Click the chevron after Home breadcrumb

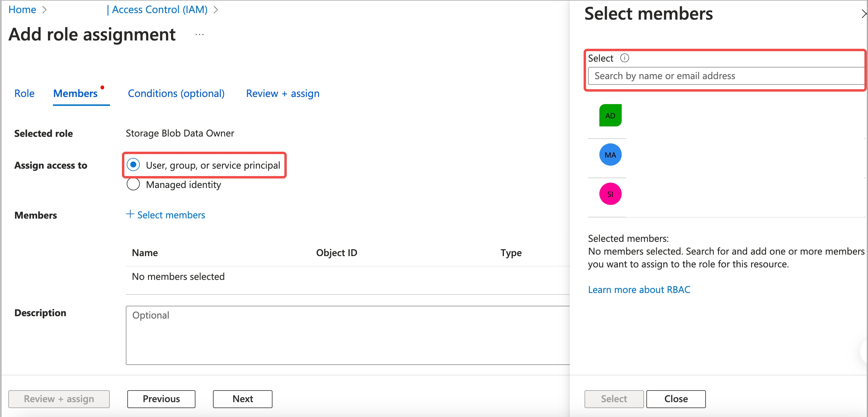(x=44, y=10)
